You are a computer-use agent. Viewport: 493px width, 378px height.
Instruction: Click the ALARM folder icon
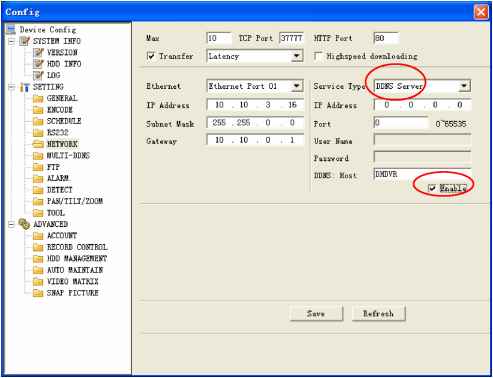coord(38,178)
